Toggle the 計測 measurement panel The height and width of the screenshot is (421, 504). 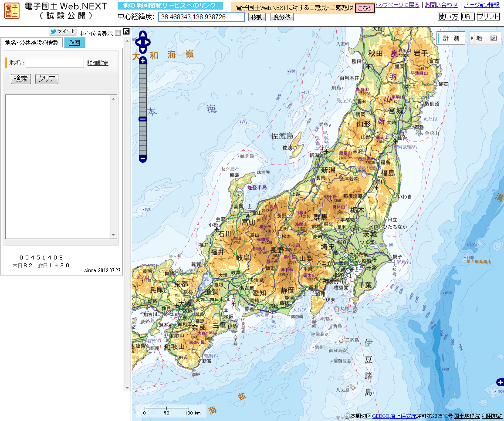click(451, 38)
